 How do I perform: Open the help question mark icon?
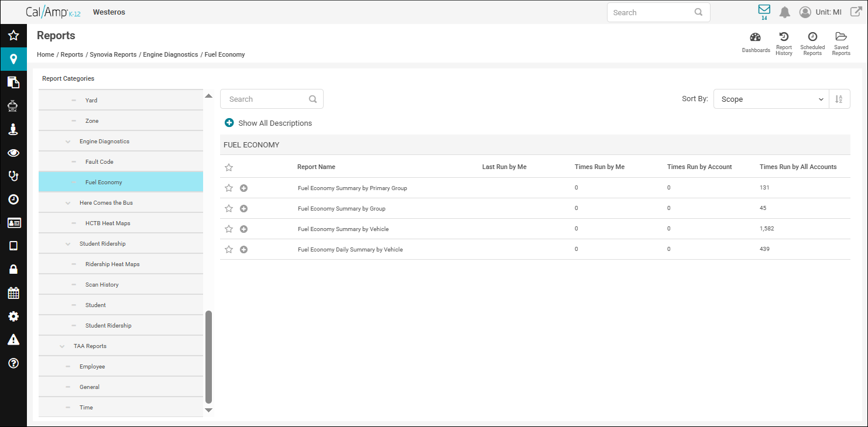click(13, 363)
